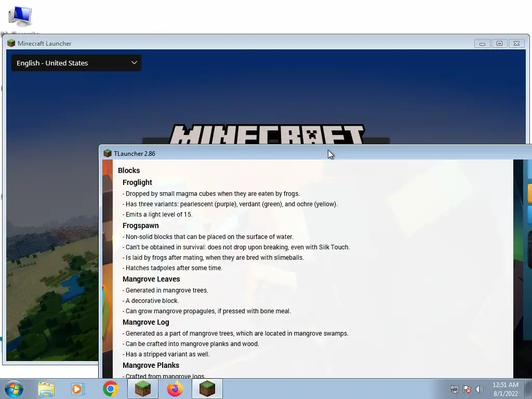Open the Action Center flag tray icon
The width and height of the screenshot is (532, 399).
pyautogui.click(x=467, y=389)
